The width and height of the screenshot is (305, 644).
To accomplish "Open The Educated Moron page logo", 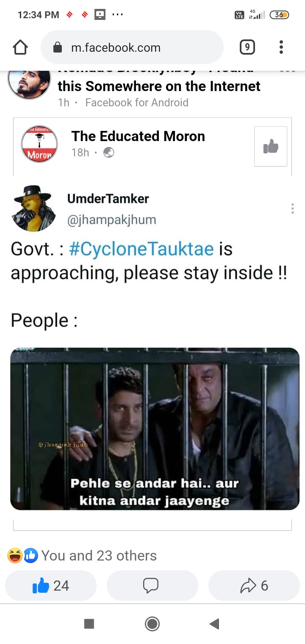I will [39, 144].
